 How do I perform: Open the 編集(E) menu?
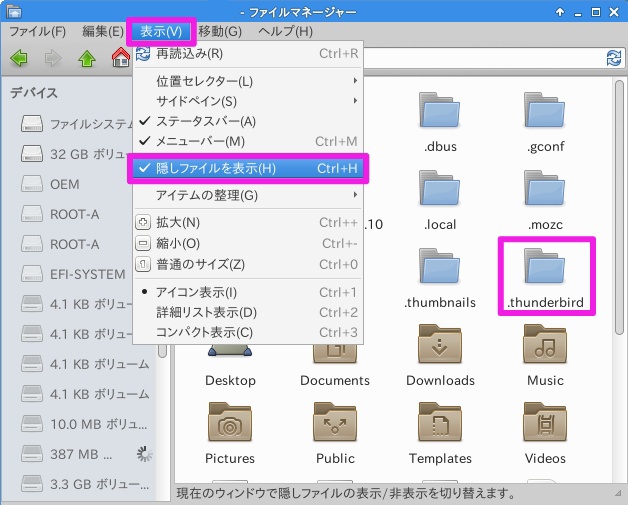103,31
